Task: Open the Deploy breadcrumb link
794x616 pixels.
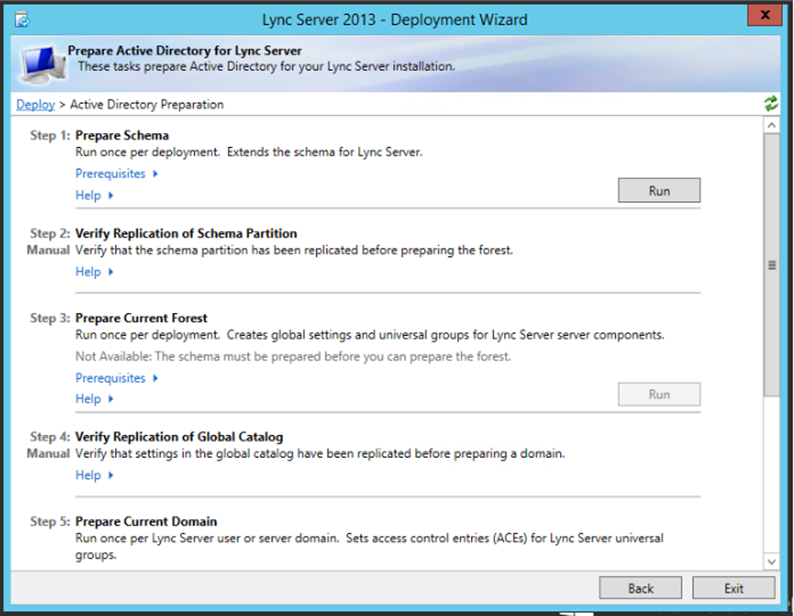Action: click(x=35, y=104)
